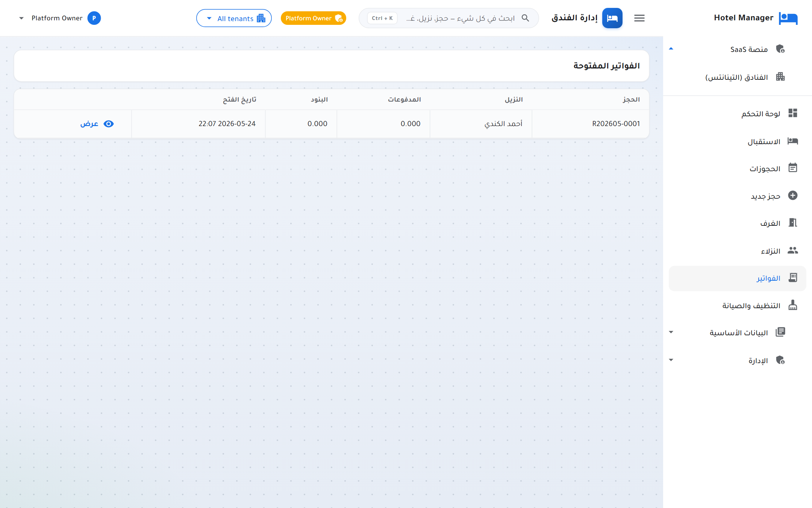Open لوحة التحكم menu item
Viewport: 812px width, 508px height.
pos(737,113)
